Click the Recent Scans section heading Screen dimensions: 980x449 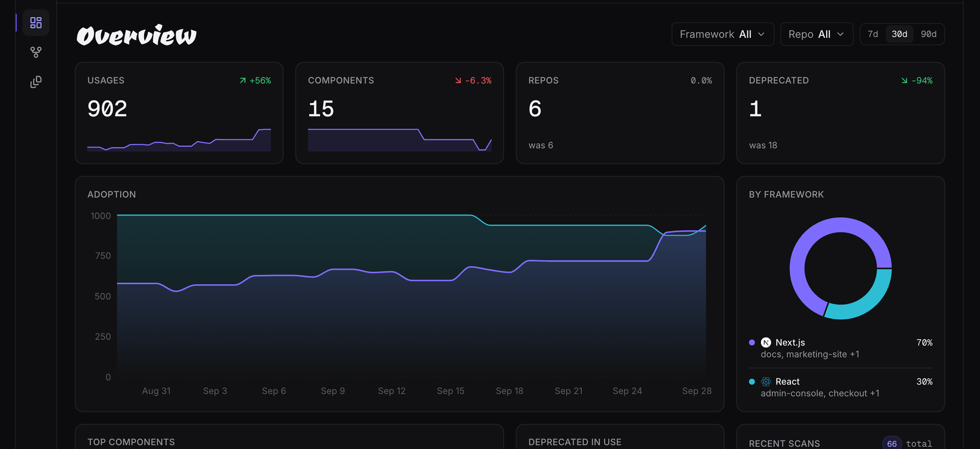click(x=784, y=443)
